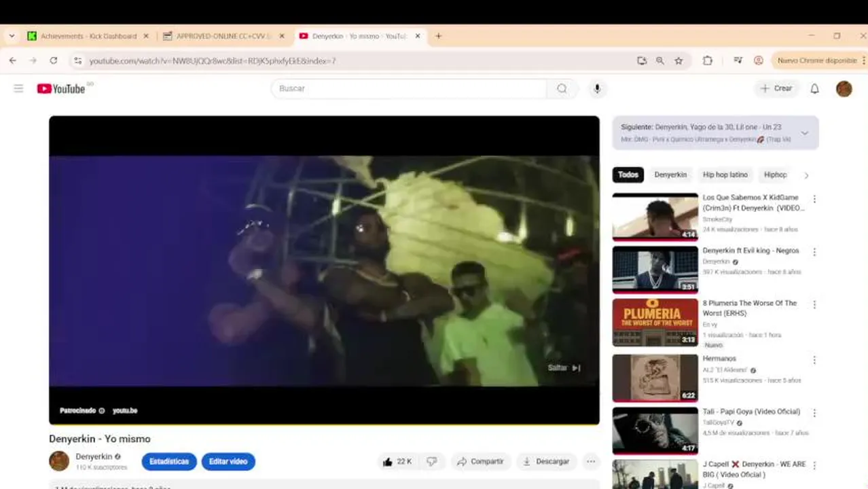Viewport: 868px width, 489px height.
Task: Show more filter chips with arrow
Action: point(806,175)
